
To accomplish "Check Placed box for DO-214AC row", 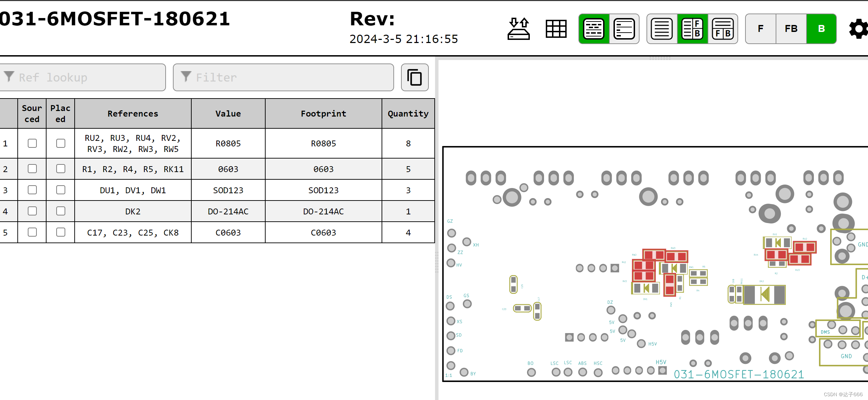I will coord(61,211).
